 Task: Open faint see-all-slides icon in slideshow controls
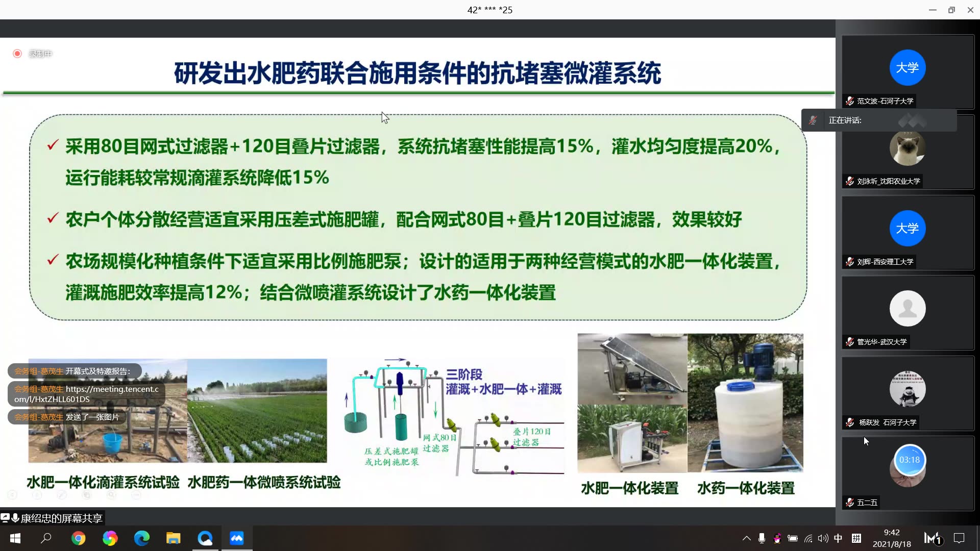(86, 495)
